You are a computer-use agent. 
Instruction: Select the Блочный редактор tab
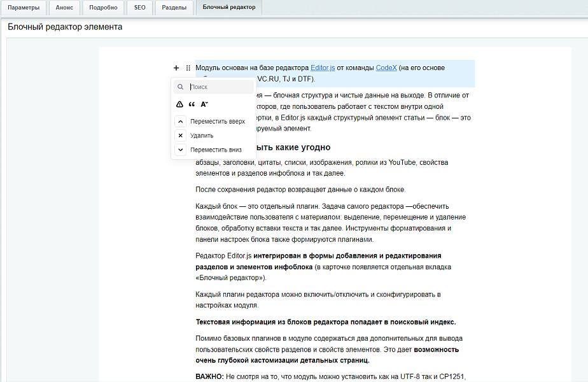[229, 8]
